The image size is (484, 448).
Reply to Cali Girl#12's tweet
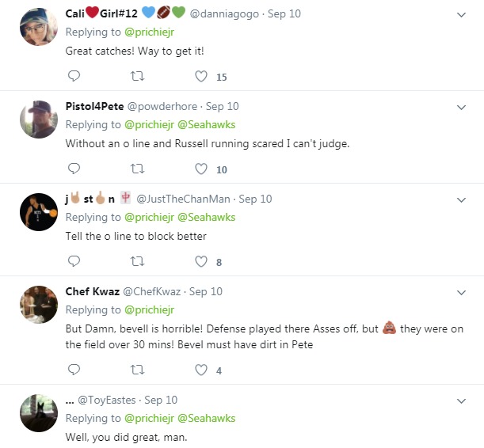pyautogui.click(x=74, y=77)
